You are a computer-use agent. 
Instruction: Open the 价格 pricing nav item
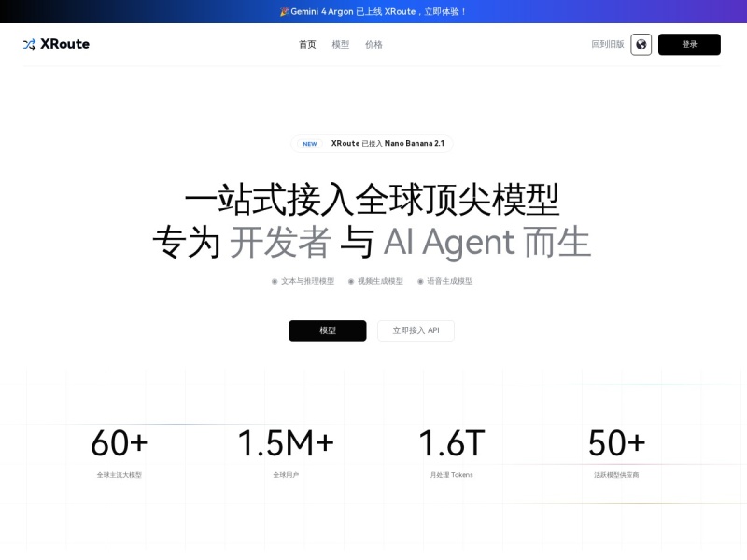point(374,44)
